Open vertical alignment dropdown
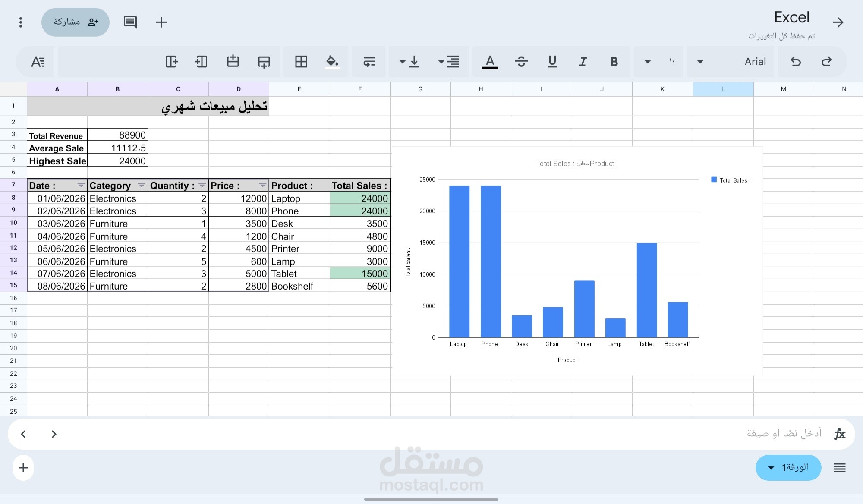Viewport: 863px width, 504px height. [409, 62]
